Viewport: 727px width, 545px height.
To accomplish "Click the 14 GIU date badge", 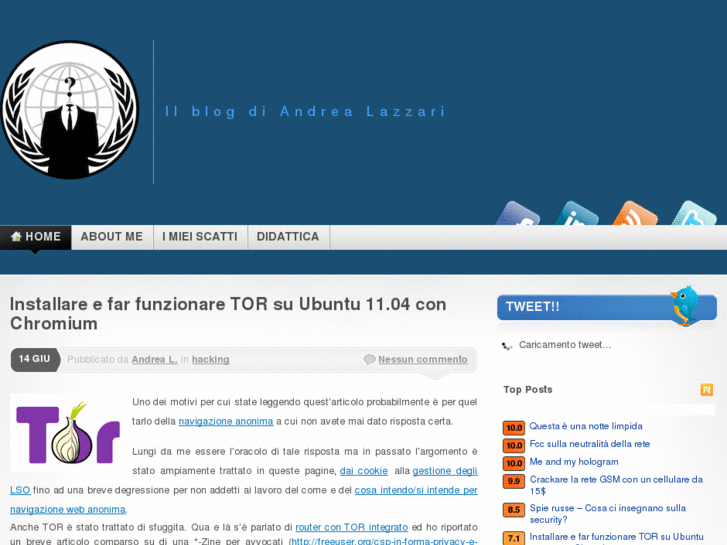I will [x=35, y=359].
